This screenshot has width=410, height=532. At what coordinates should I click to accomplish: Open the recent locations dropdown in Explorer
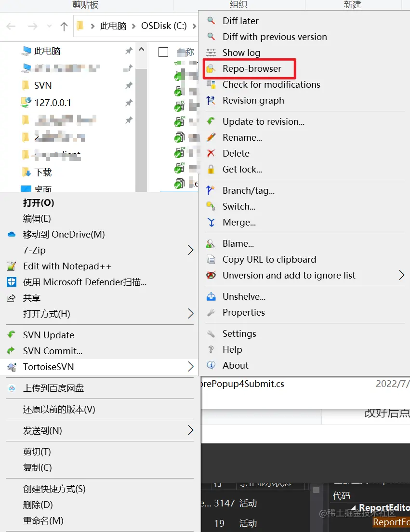(50, 26)
